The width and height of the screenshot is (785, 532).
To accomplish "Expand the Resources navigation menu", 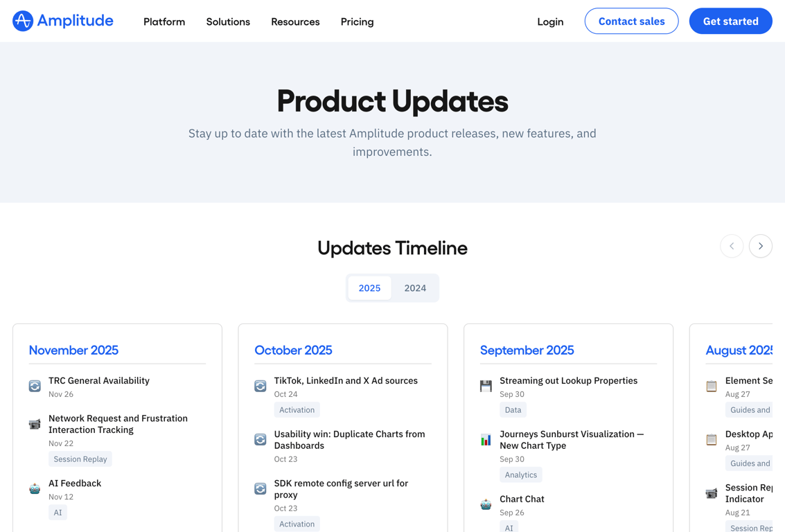I will click(x=295, y=21).
